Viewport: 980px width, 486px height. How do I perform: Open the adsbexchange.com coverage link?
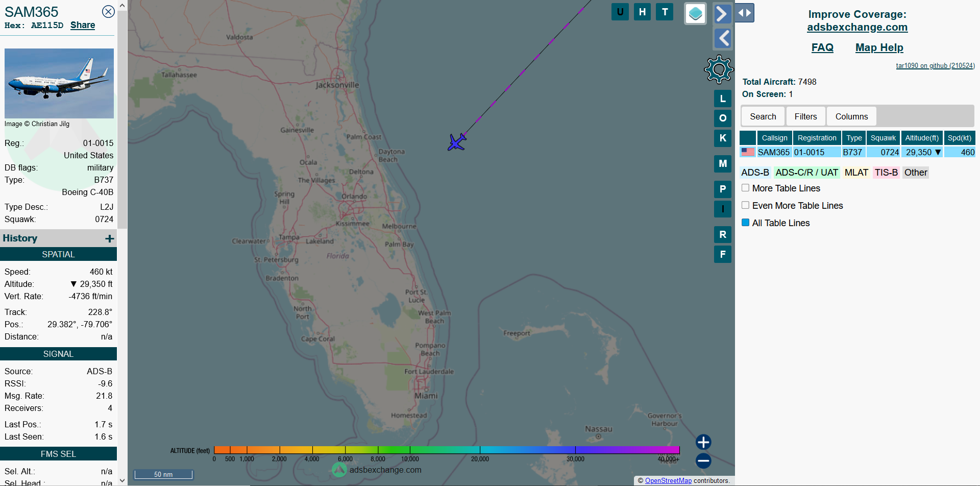(857, 27)
